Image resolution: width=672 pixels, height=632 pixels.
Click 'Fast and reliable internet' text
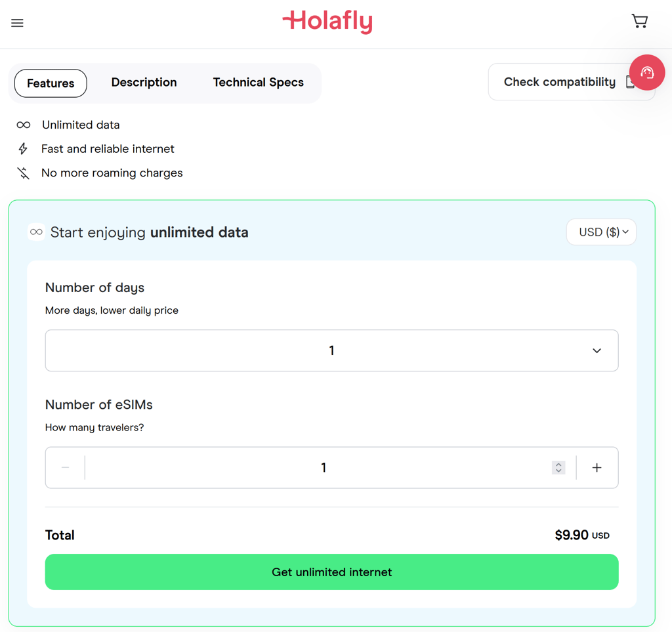tap(108, 149)
